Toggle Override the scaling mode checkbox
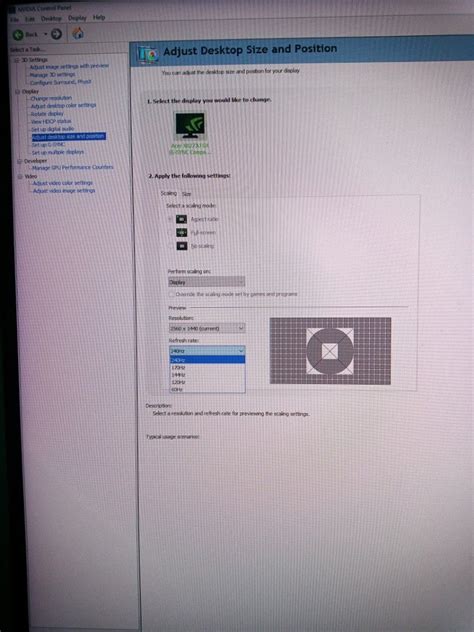474x632 pixels. [x=172, y=294]
